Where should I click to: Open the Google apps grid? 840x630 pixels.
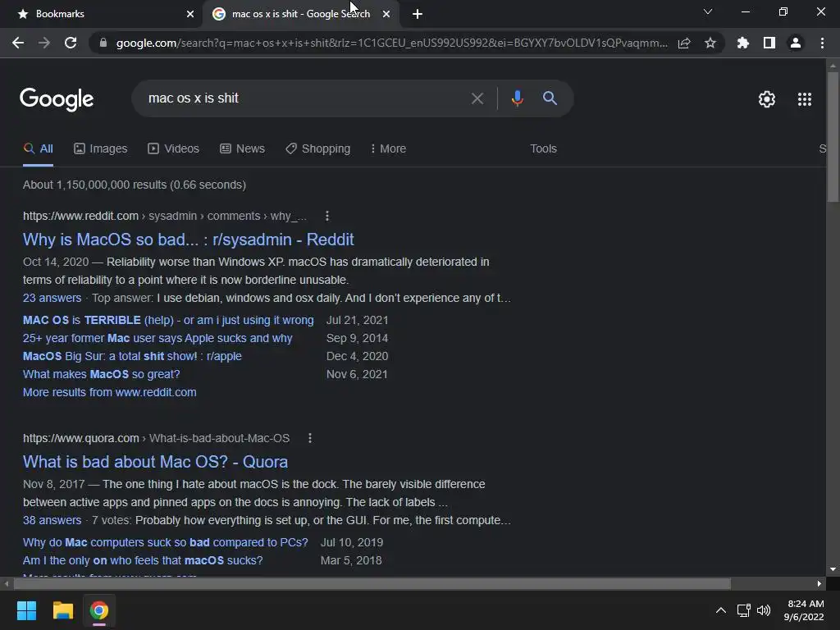(805, 99)
